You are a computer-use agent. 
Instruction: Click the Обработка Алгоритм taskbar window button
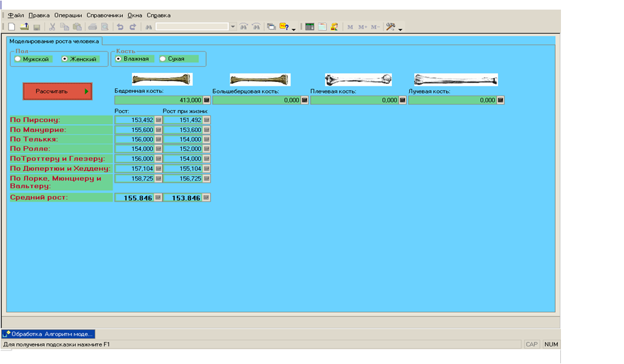click(49, 333)
